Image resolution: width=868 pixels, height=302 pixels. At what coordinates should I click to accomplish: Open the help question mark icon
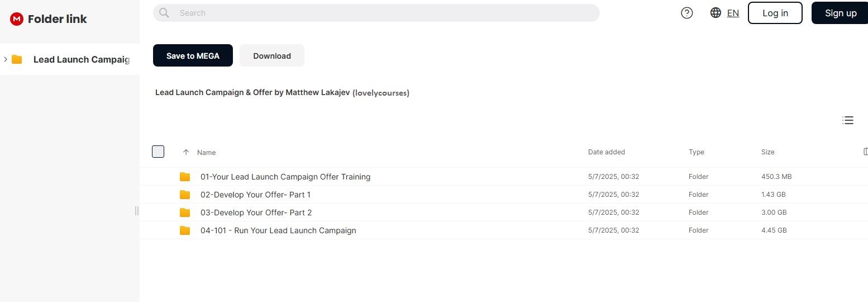coord(687,13)
